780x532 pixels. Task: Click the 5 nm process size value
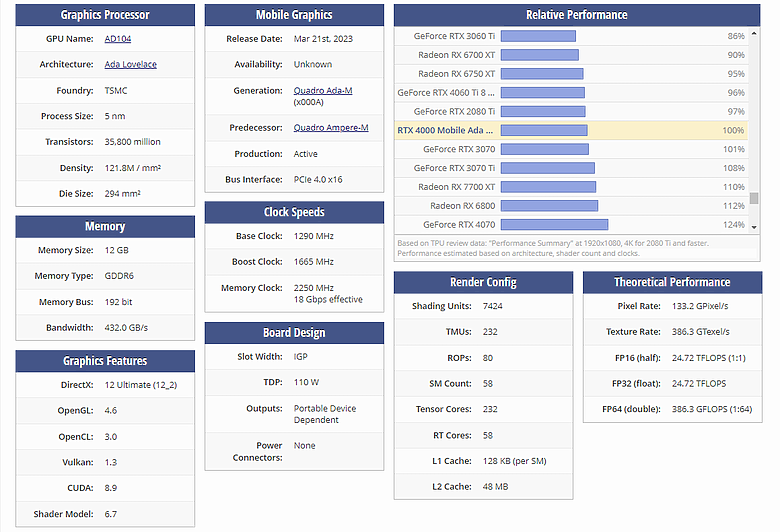tap(115, 116)
